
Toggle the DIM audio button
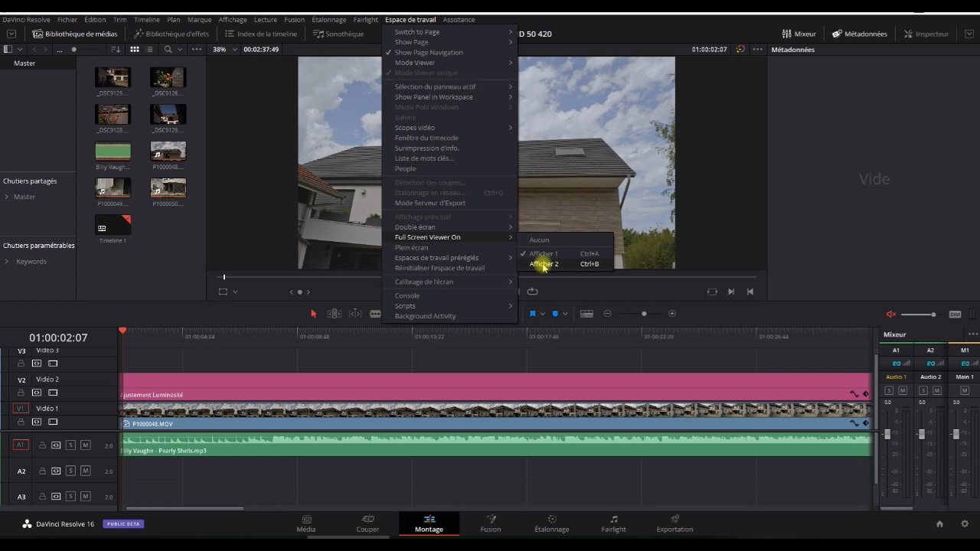(955, 315)
